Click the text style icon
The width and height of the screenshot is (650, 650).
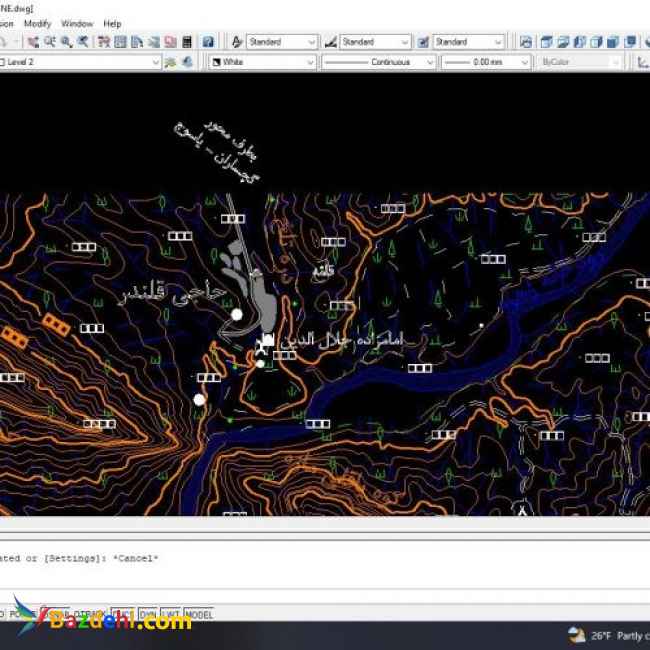(x=237, y=42)
